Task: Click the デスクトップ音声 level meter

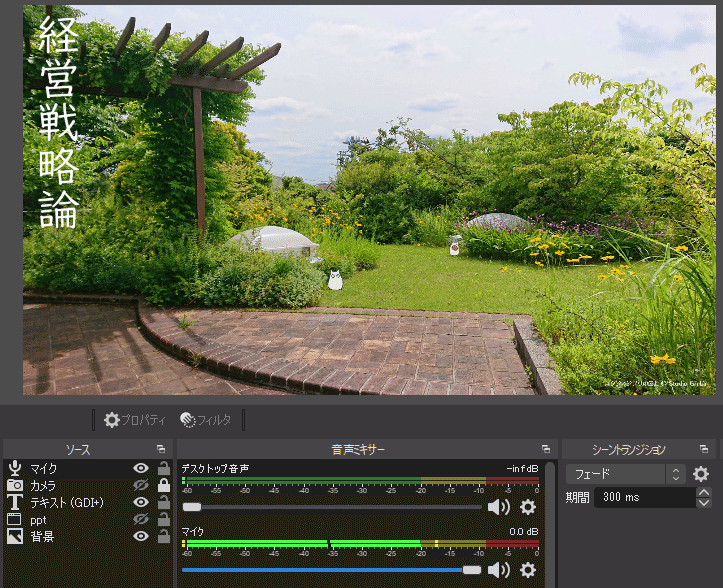Action: (361, 481)
